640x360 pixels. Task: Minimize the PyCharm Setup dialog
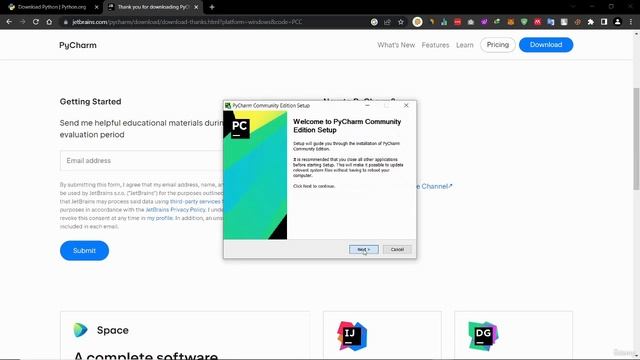367,105
